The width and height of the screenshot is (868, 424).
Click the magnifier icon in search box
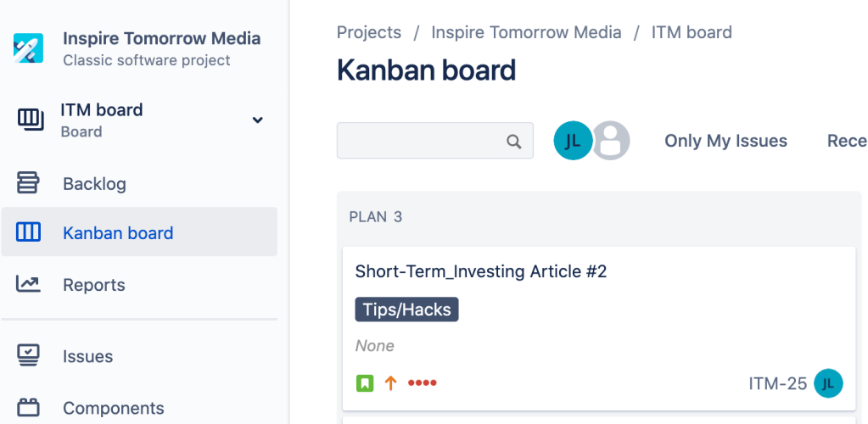[514, 142]
